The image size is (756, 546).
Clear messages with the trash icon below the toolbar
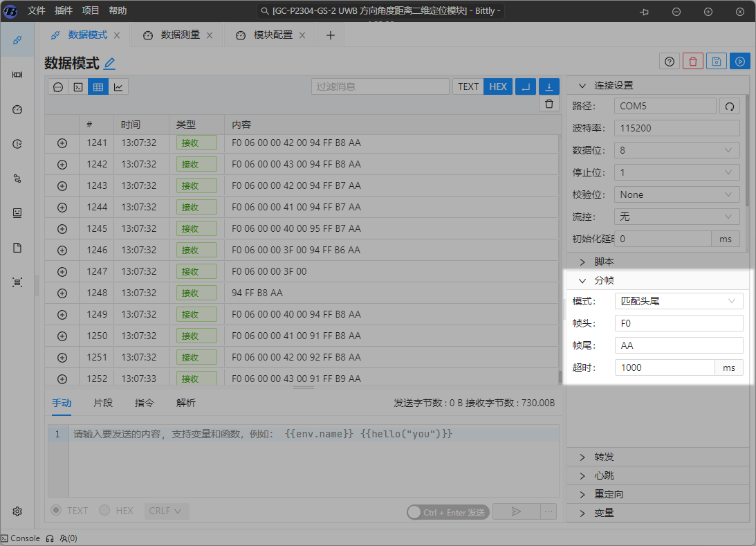(x=548, y=104)
